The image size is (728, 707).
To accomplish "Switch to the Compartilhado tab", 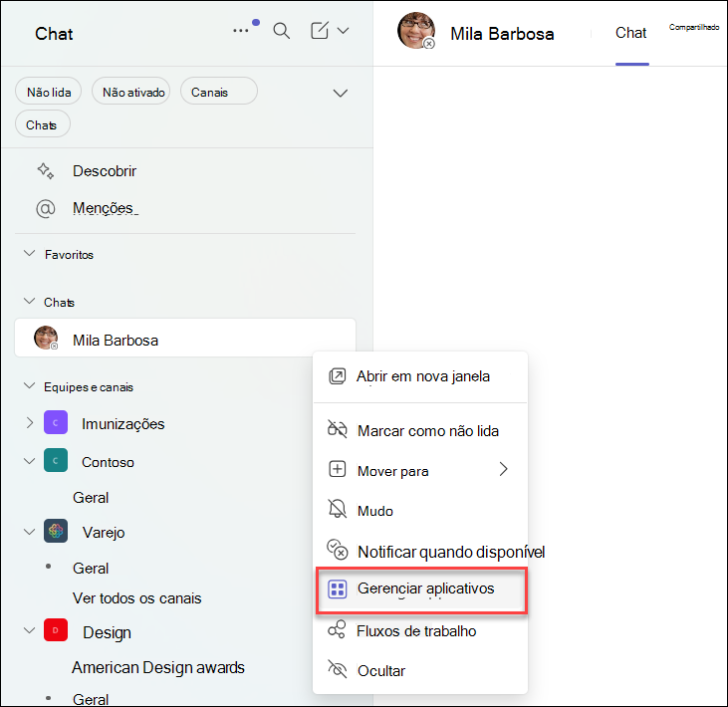I will (x=694, y=28).
